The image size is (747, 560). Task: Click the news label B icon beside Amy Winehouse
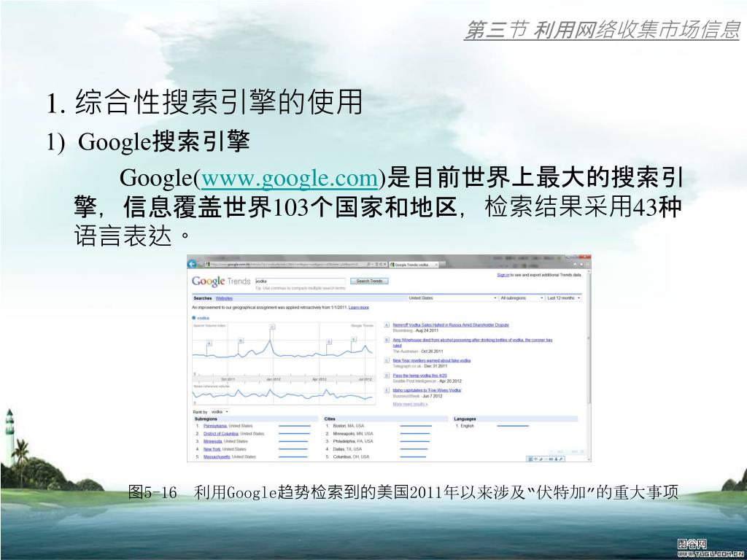(387, 340)
